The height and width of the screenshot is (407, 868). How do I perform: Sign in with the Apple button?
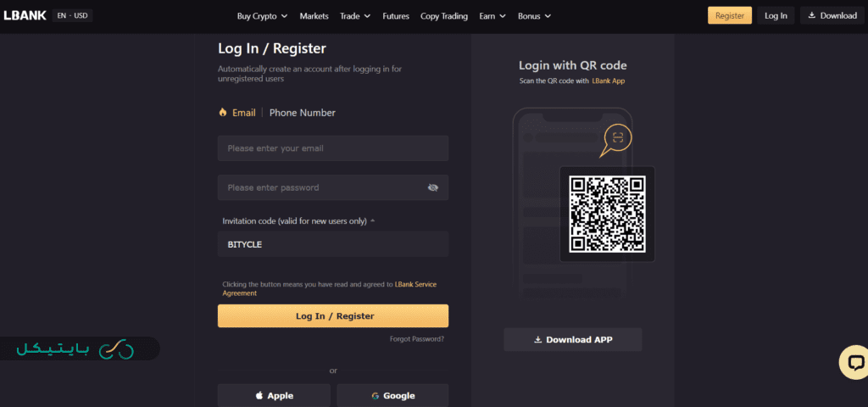[x=274, y=395]
